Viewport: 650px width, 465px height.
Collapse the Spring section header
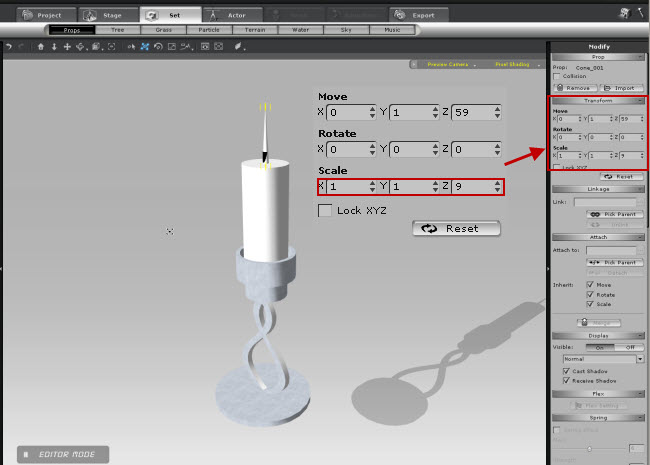click(598, 418)
